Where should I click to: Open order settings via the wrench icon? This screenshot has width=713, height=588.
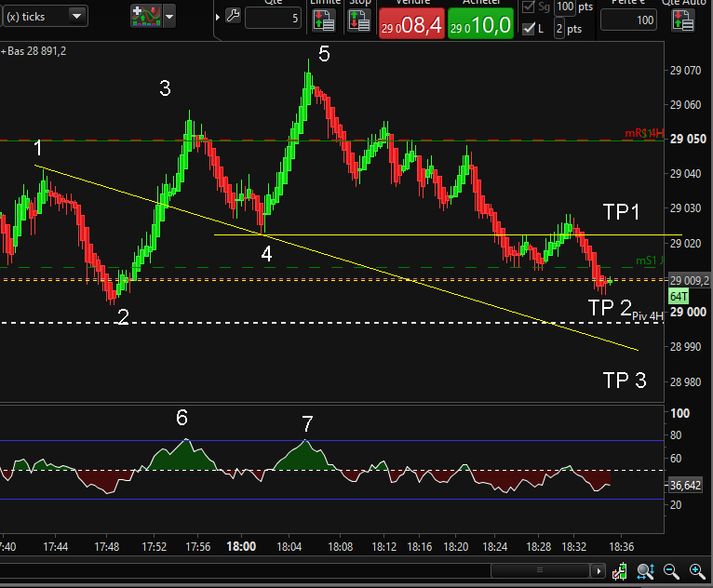click(233, 16)
